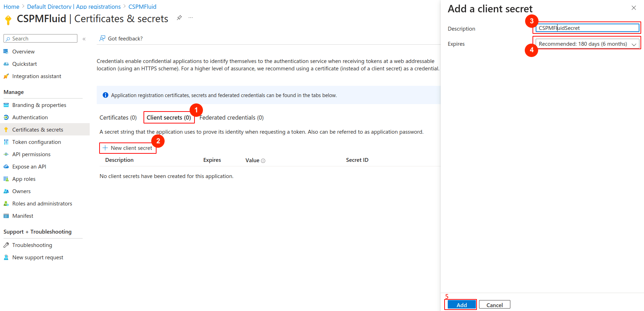Click the Expires column header
This screenshot has height=311, width=644.
[212, 160]
